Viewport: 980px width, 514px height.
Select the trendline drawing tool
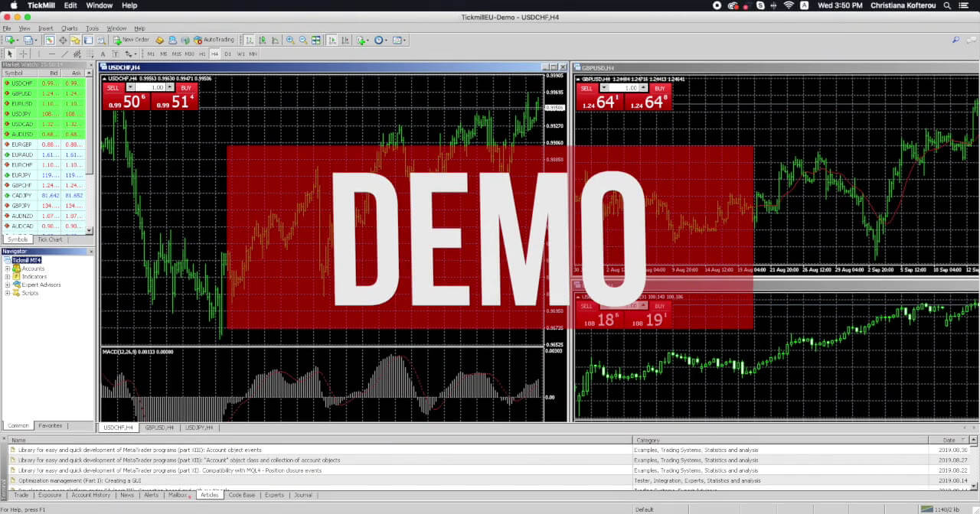tap(65, 54)
